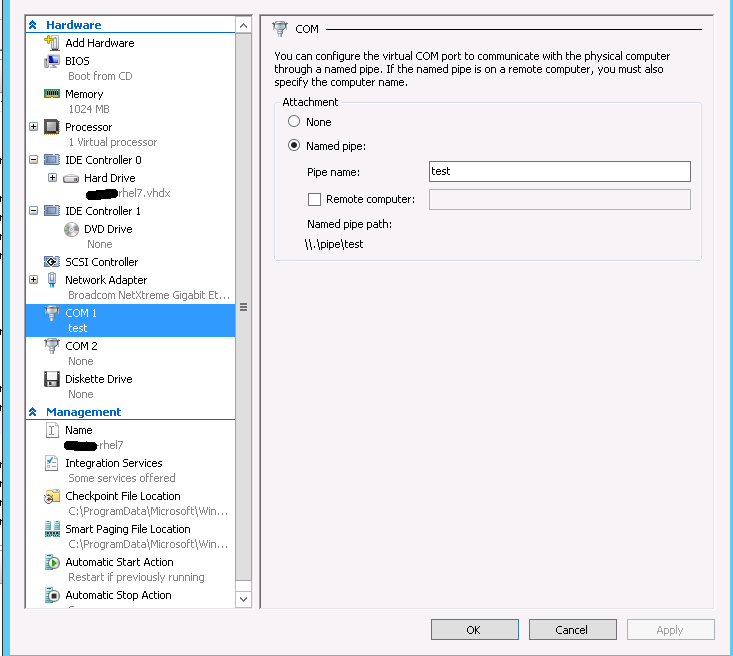The image size is (733, 656).
Task: Enable the Remote computer checkbox
Action: click(314, 200)
